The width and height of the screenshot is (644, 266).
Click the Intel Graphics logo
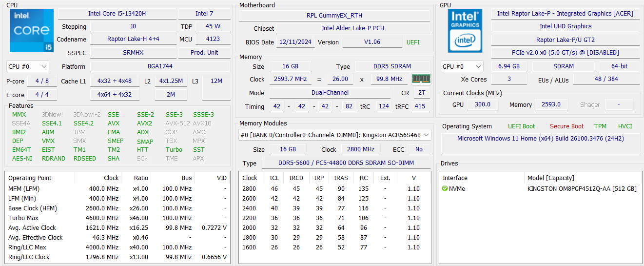pyautogui.click(x=465, y=31)
